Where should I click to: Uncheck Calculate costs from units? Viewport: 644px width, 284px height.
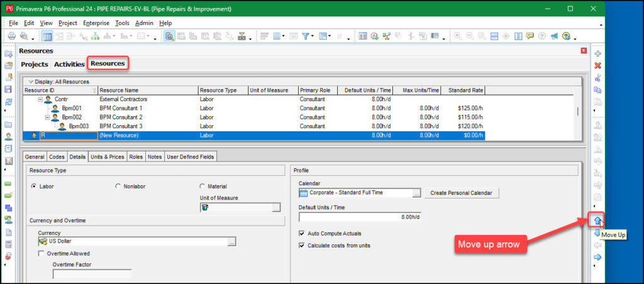[302, 246]
